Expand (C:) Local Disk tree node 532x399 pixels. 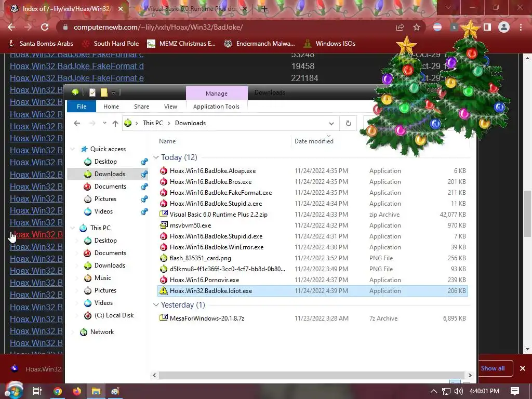coord(77,315)
